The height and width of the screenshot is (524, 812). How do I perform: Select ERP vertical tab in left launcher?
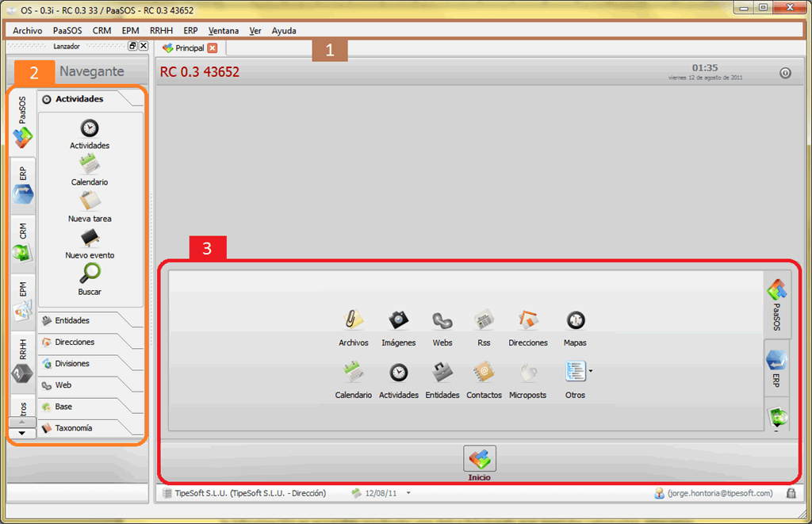coord(22,186)
